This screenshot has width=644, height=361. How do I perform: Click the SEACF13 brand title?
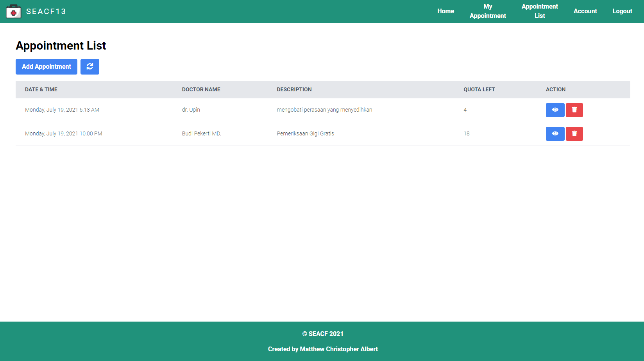(46, 12)
